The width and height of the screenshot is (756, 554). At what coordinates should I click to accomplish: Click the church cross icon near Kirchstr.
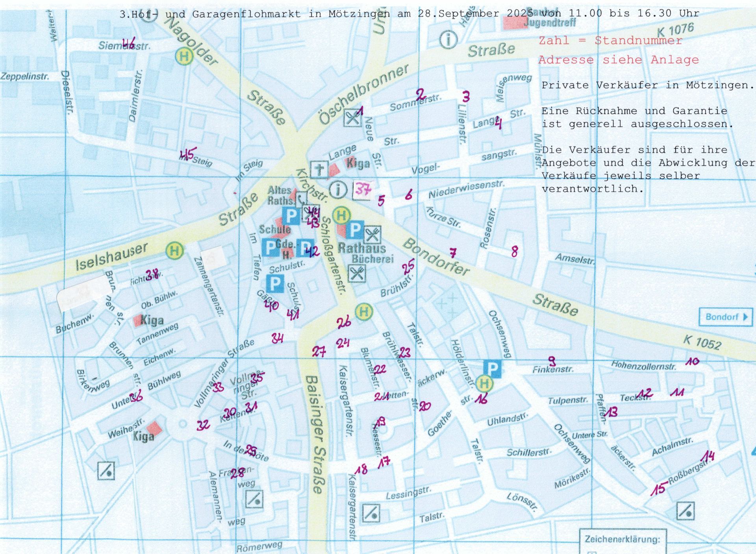[x=319, y=170]
